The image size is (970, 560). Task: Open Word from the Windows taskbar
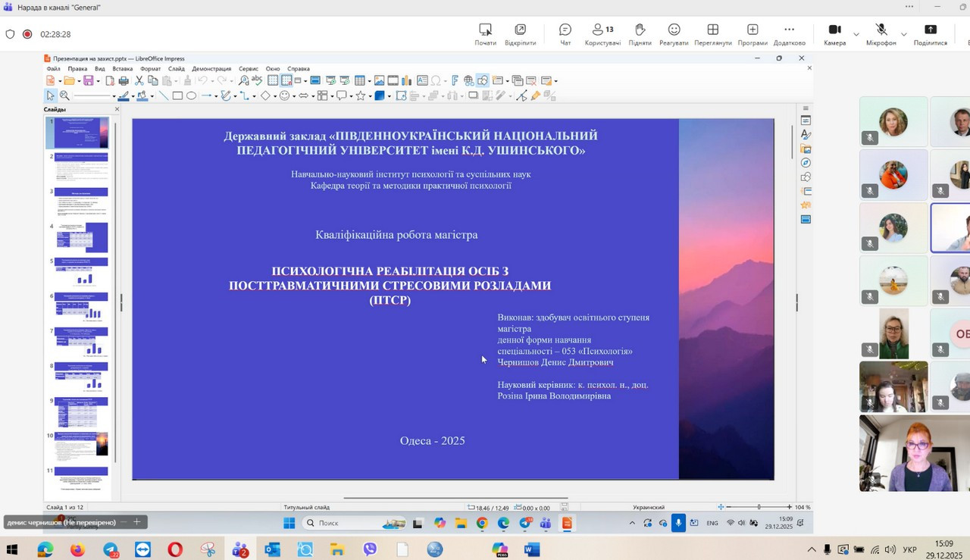(532, 549)
